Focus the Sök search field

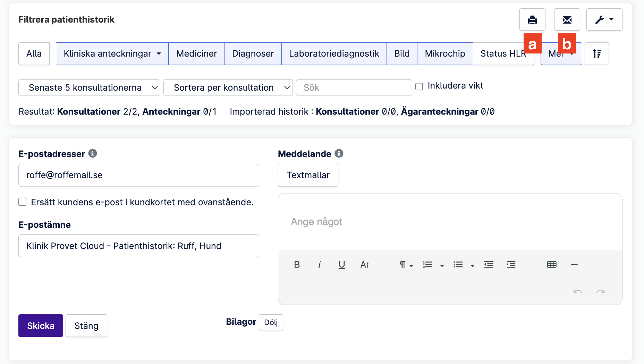click(x=354, y=88)
